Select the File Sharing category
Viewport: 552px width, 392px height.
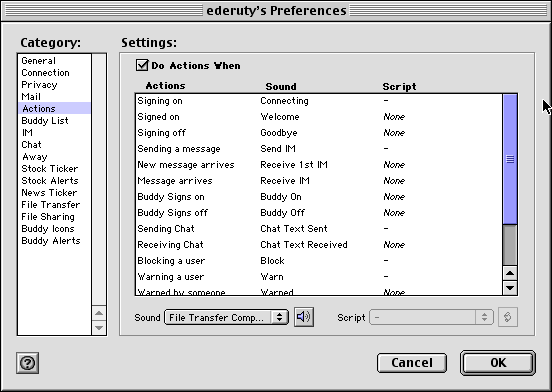54,216
